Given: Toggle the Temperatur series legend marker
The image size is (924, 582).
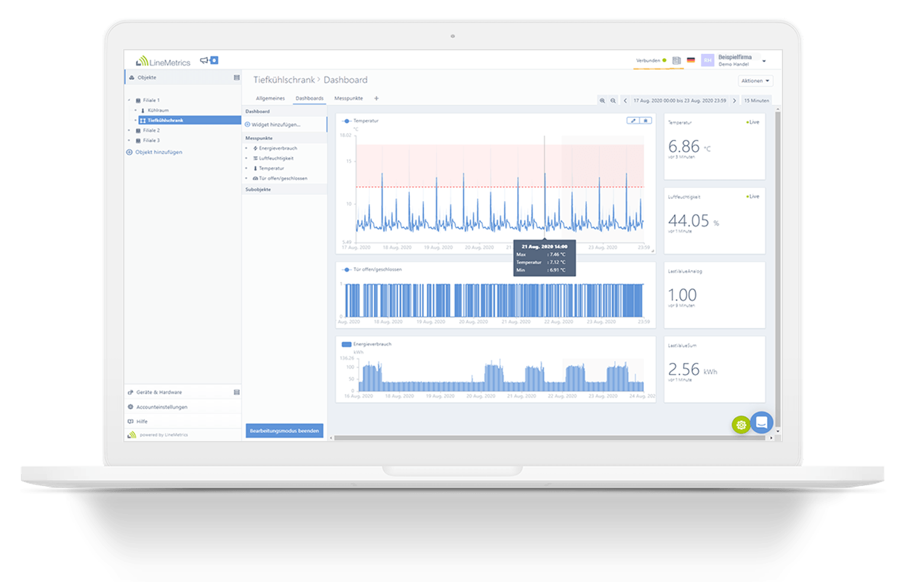Looking at the screenshot, I should coord(347,121).
